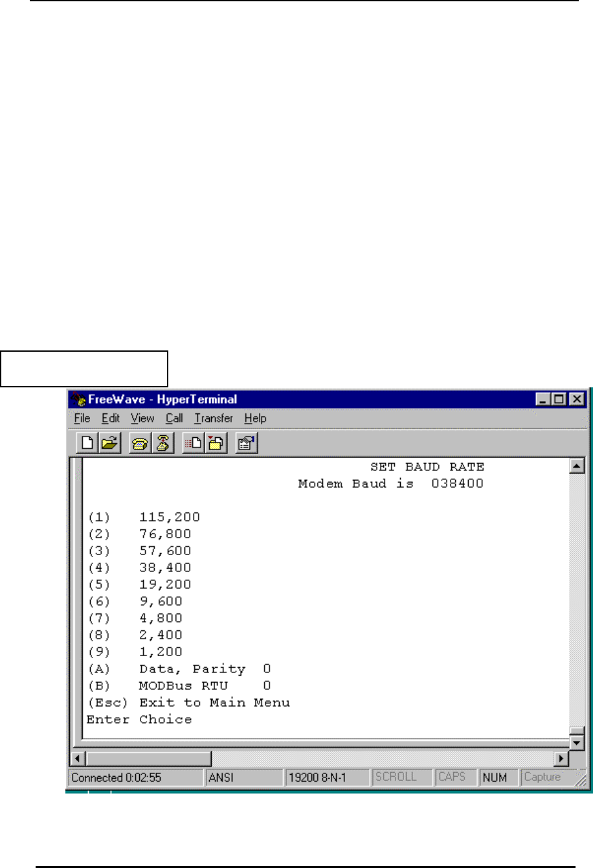Click the 'Exit to Main Menu' text
This screenshot has height=868, width=593.
tap(214, 703)
